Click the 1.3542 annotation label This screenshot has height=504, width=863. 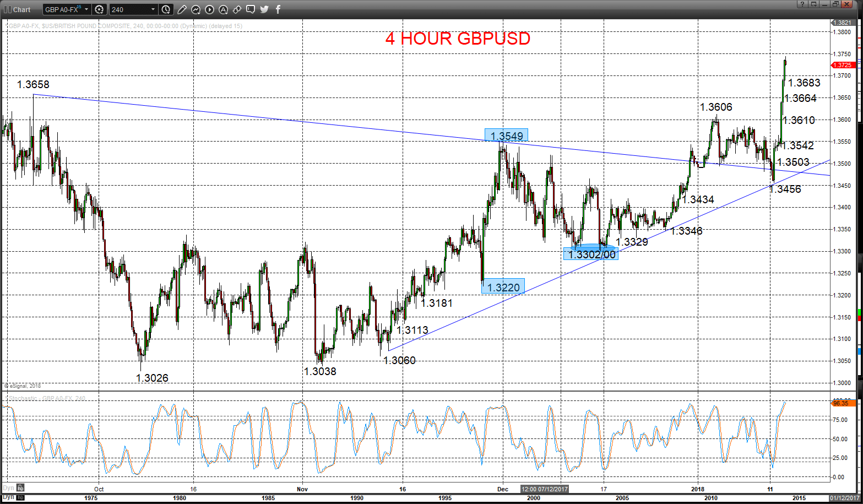(797, 145)
